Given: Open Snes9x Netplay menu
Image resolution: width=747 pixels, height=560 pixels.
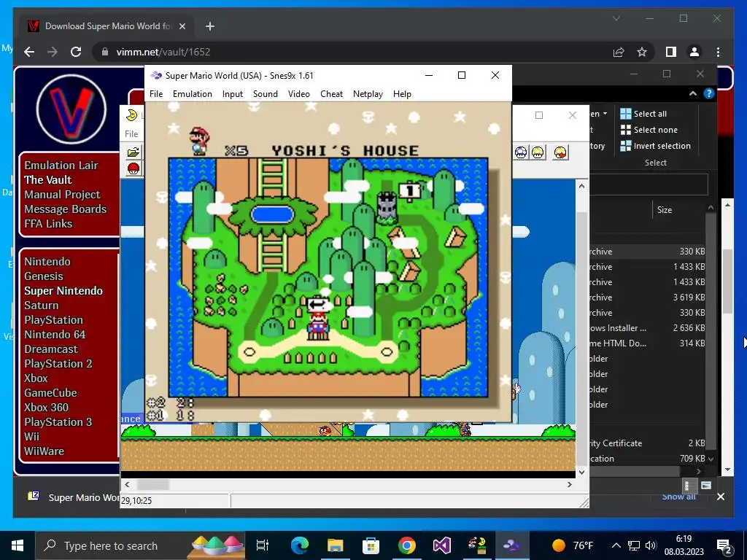Looking at the screenshot, I should pos(368,94).
